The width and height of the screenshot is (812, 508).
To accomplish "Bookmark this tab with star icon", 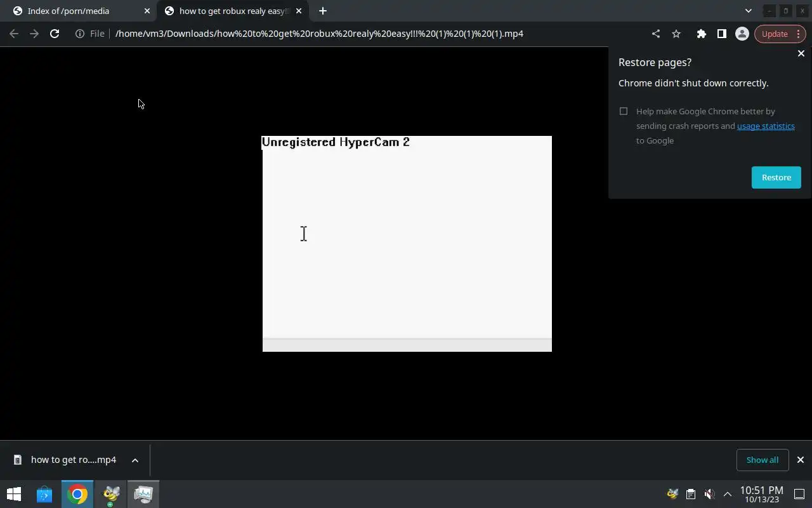I will (676, 34).
